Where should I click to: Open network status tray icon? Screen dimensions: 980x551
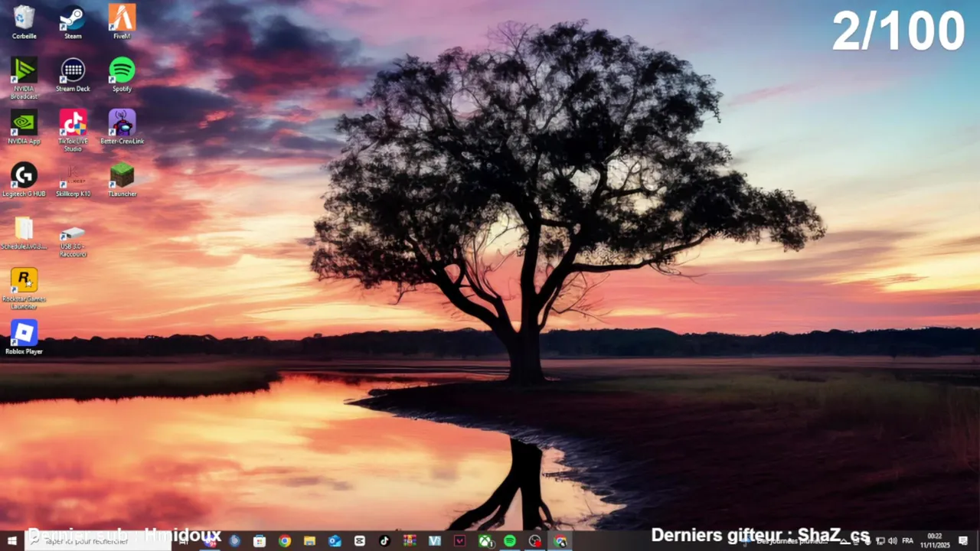880,541
